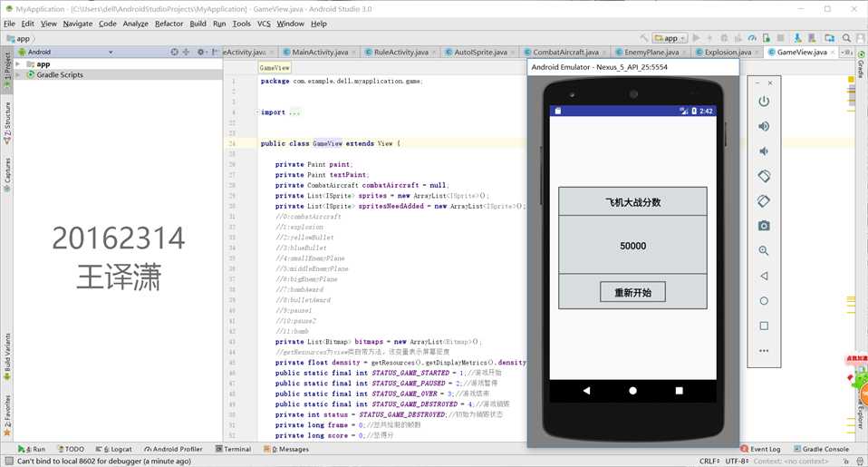
Task: Power off the emulator with the power icon
Action: pos(764,102)
